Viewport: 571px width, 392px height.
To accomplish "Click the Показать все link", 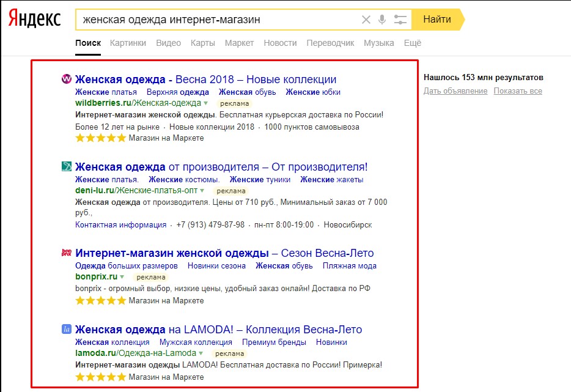I will pyautogui.click(x=518, y=91).
